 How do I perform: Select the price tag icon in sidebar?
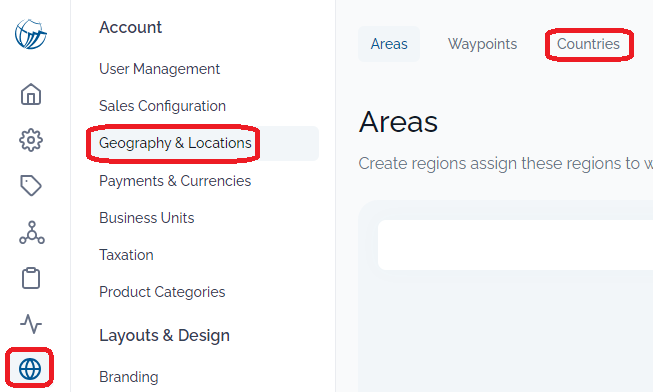coord(31,186)
